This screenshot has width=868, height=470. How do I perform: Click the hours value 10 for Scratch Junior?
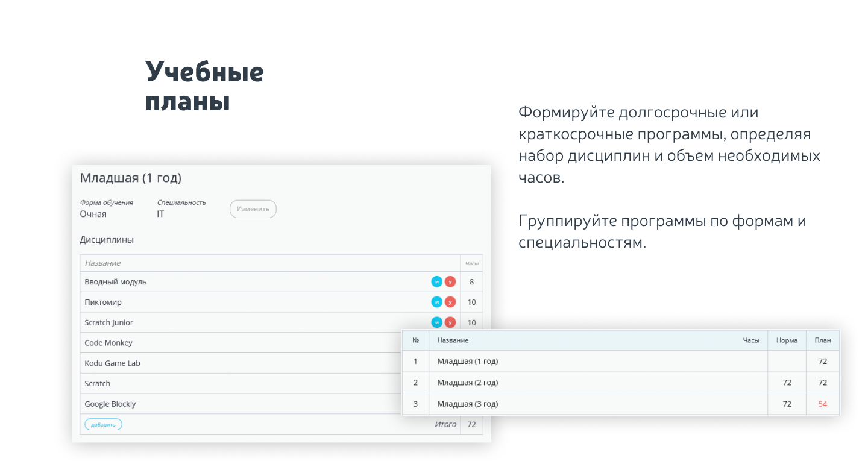coord(472,322)
